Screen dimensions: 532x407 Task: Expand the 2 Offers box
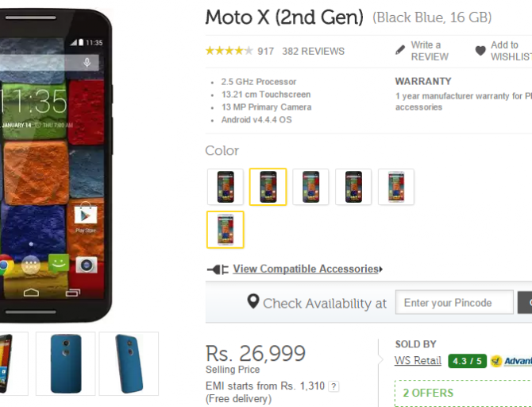[x=463, y=393]
